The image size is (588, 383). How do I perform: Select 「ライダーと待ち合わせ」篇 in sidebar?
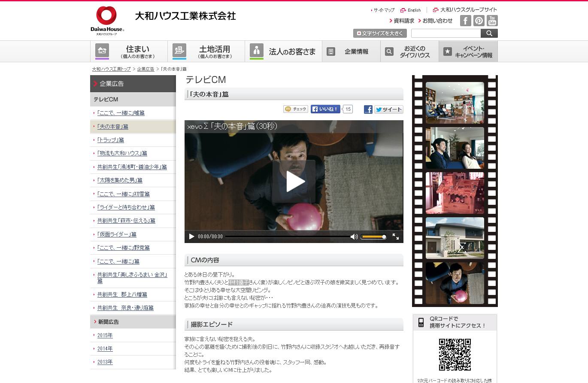pos(126,207)
